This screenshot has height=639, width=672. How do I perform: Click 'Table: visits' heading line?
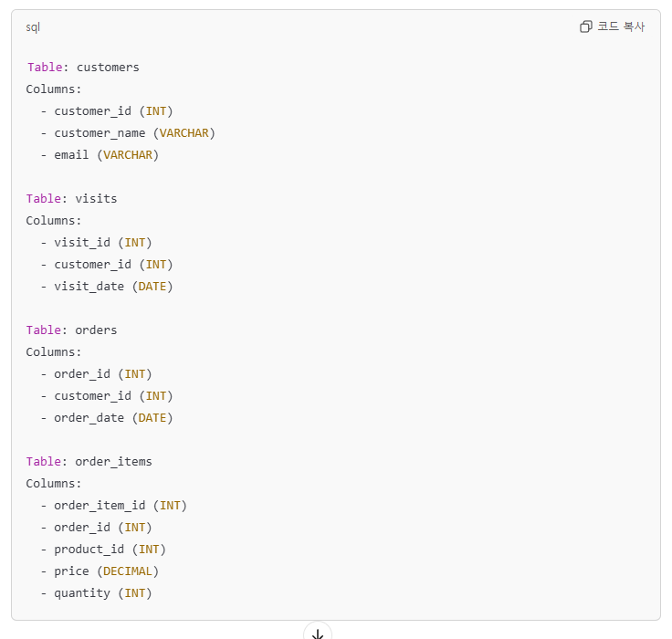71,198
